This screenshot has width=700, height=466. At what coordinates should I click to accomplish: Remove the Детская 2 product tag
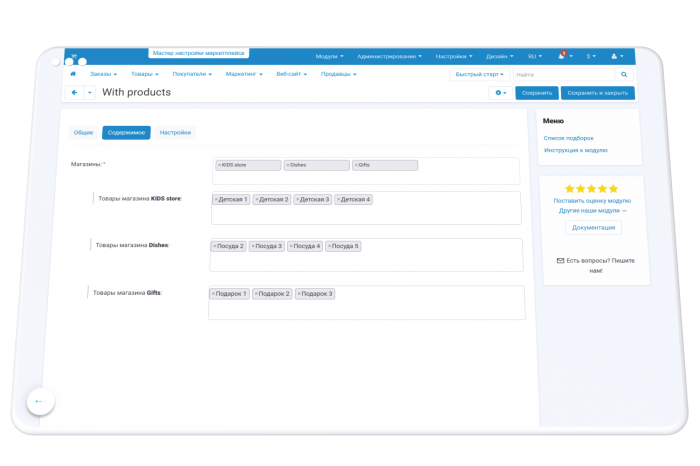[257, 200]
